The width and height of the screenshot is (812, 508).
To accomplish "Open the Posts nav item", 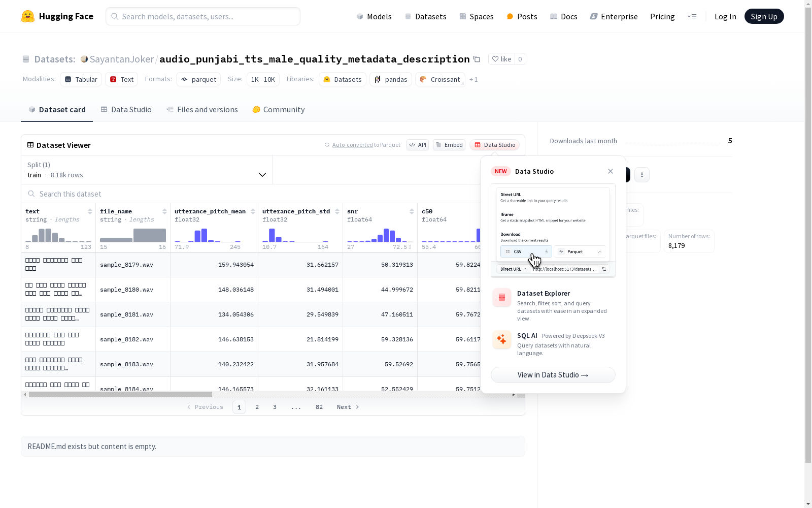I will pos(522,16).
